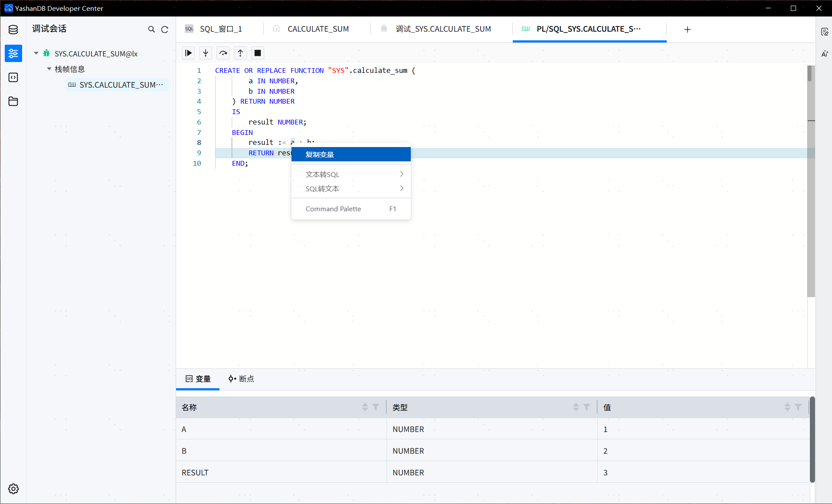Click the step out debug icon
Screen dimensions: 832x504
[240, 53]
